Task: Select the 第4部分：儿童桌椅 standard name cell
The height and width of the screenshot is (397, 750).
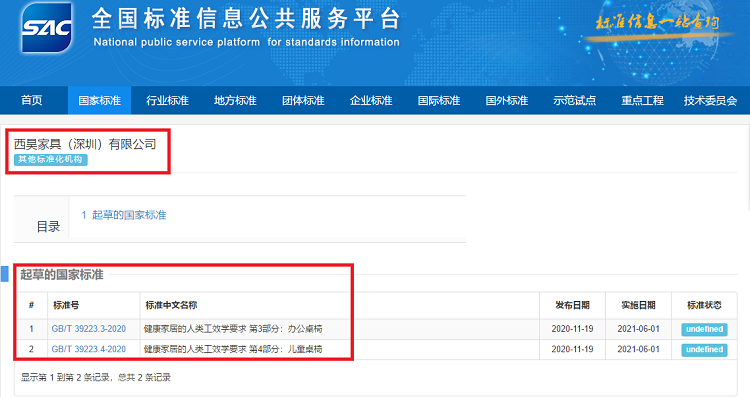Action: tap(233, 349)
